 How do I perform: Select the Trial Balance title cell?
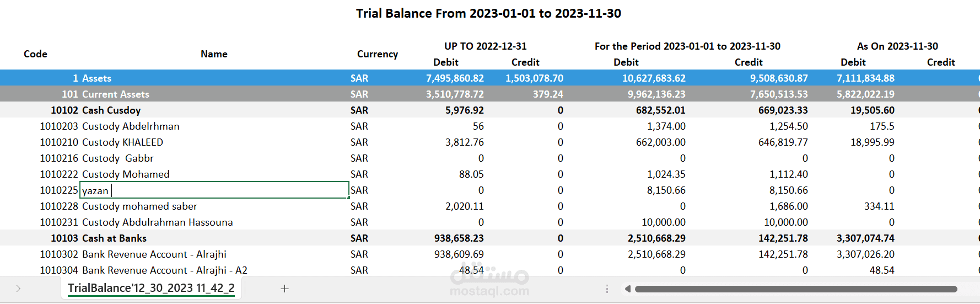pos(488,13)
